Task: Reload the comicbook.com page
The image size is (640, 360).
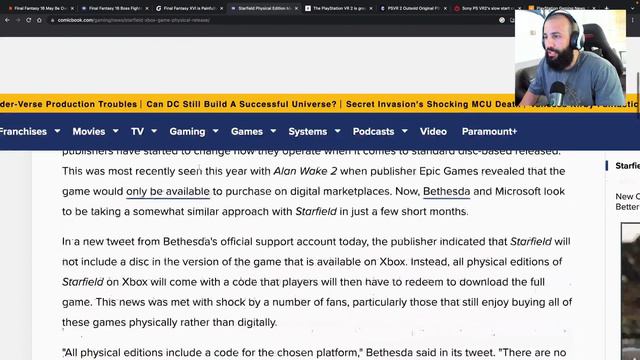Action: [x=29, y=20]
